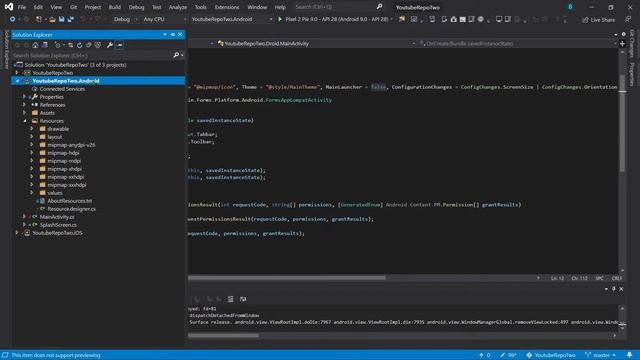The width and height of the screenshot is (640, 360).
Task: Click the Refresh icon in Solution Explorer toolbar
Action: [x=80, y=45]
